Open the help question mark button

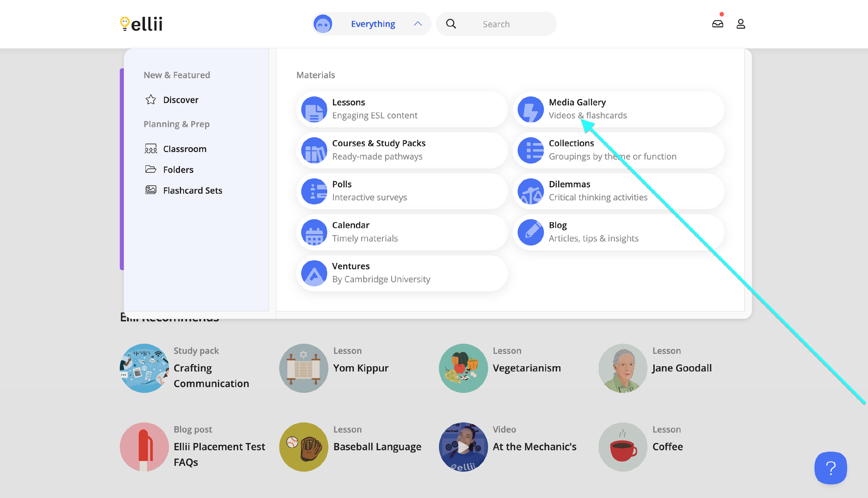830,468
